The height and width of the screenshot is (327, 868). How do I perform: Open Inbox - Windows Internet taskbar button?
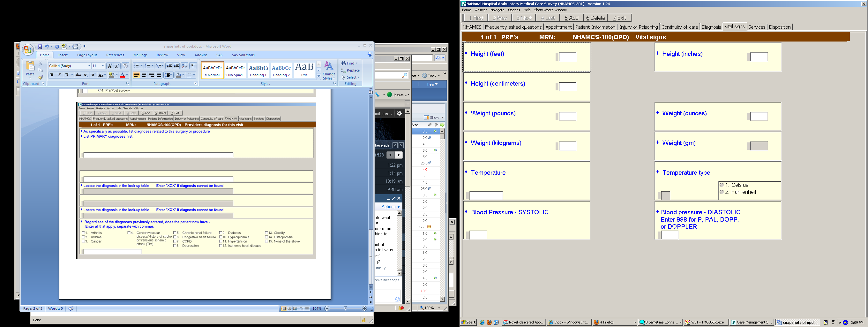point(569,322)
